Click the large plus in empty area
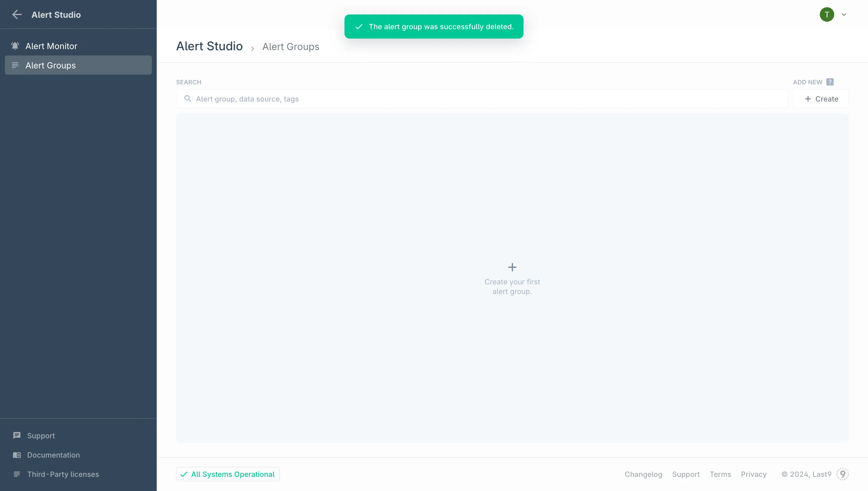This screenshot has height=491, width=868. click(x=512, y=267)
